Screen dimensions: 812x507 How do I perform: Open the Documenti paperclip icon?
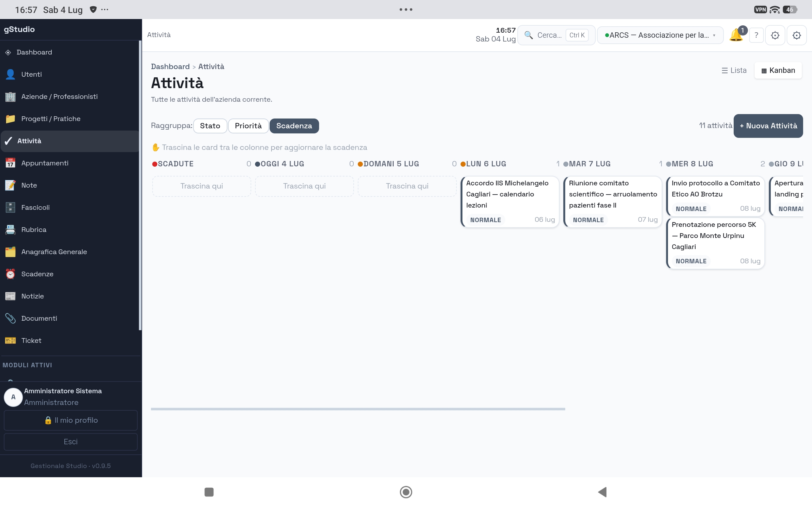[10, 318]
